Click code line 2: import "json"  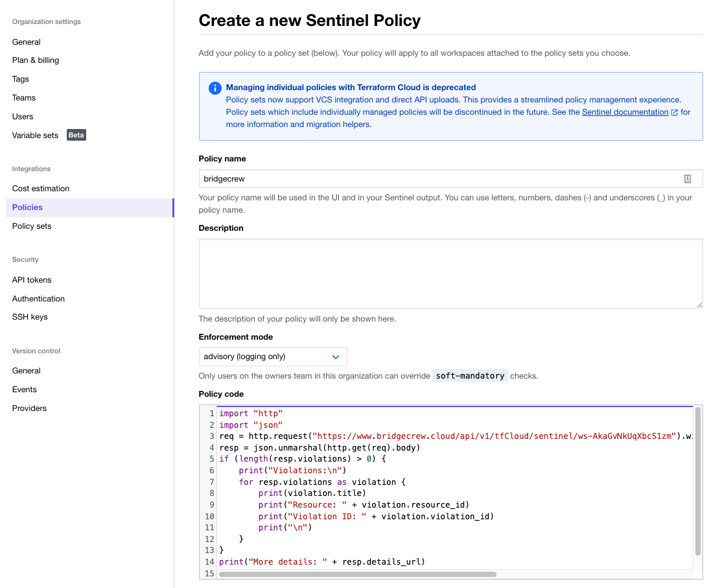pyautogui.click(x=251, y=425)
